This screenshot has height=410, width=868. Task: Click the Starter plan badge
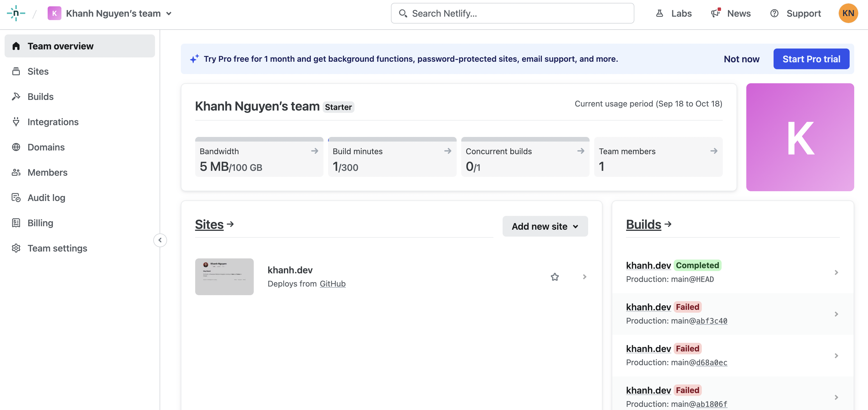[x=338, y=107]
